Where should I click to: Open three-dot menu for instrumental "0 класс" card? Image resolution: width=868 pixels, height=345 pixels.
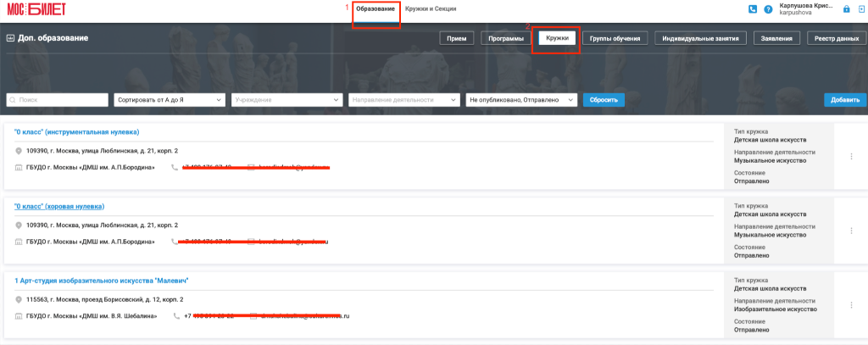851,157
